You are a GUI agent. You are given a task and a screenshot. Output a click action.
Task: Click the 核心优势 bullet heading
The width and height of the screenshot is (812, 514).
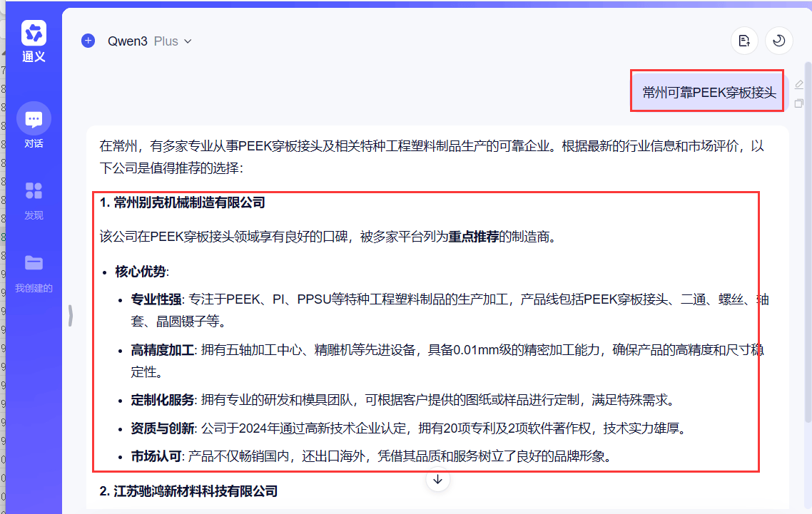click(x=141, y=272)
